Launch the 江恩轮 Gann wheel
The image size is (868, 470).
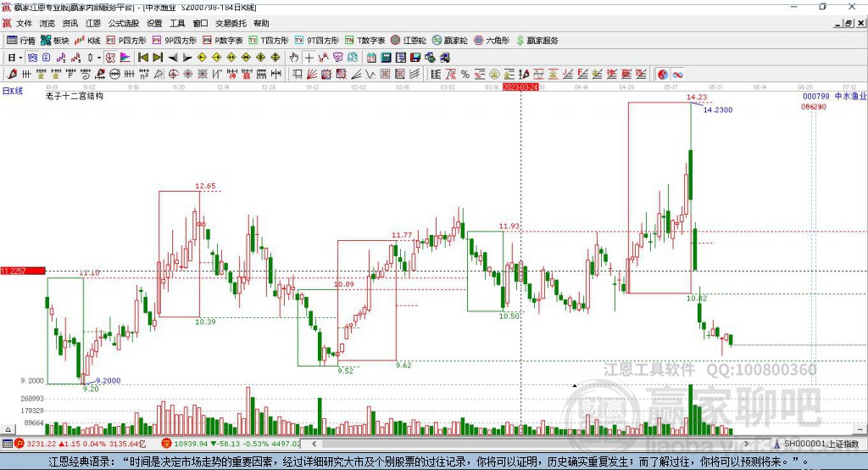tap(409, 41)
